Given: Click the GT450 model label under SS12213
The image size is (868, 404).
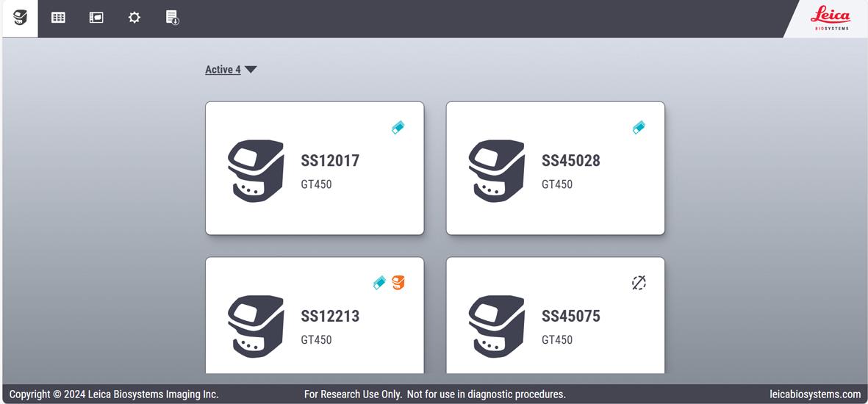Looking at the screenshot, I should 316,340.
